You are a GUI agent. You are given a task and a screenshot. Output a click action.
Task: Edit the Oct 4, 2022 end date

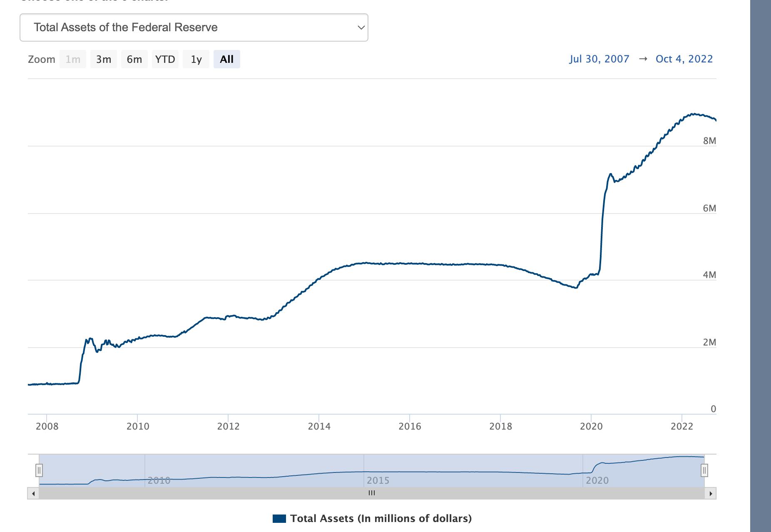(x=684, y=59)
